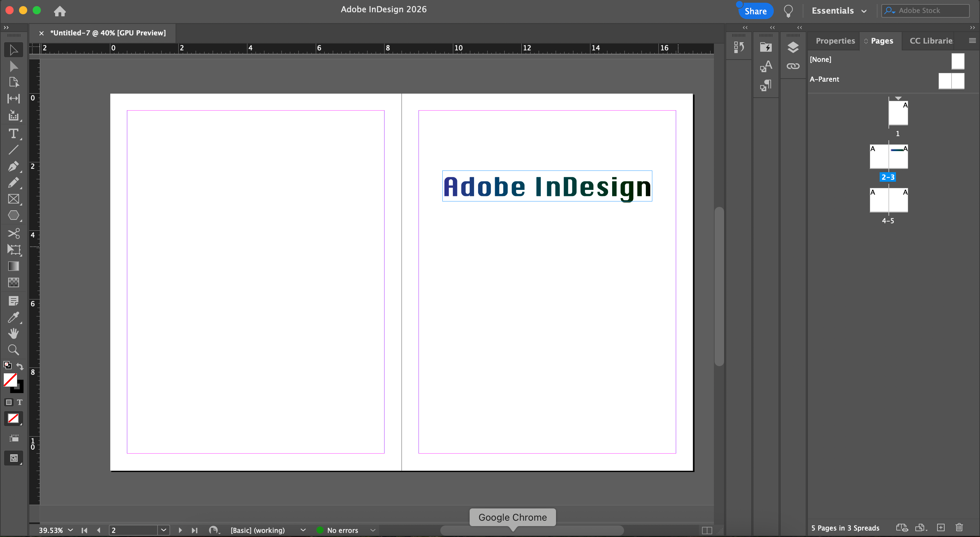Go to next page arrow button

click(180, 530)
